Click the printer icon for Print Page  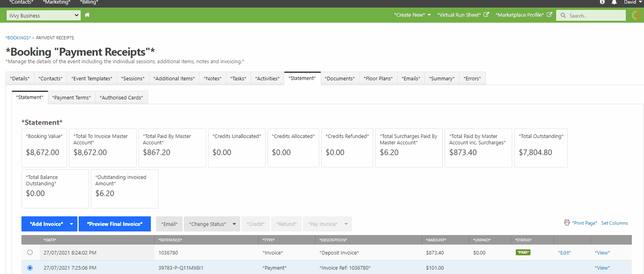pos(567,223)
